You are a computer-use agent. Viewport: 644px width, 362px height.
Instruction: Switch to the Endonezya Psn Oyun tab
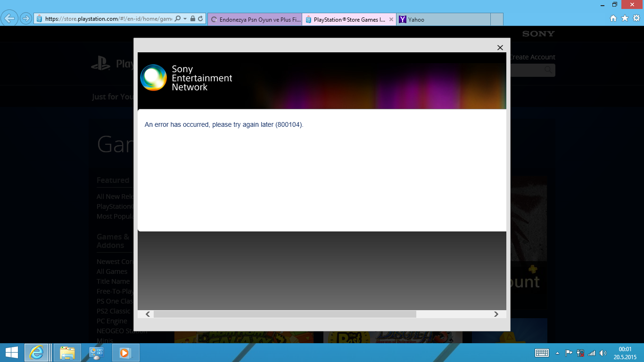pyautogui.click(x=255, y=20)
